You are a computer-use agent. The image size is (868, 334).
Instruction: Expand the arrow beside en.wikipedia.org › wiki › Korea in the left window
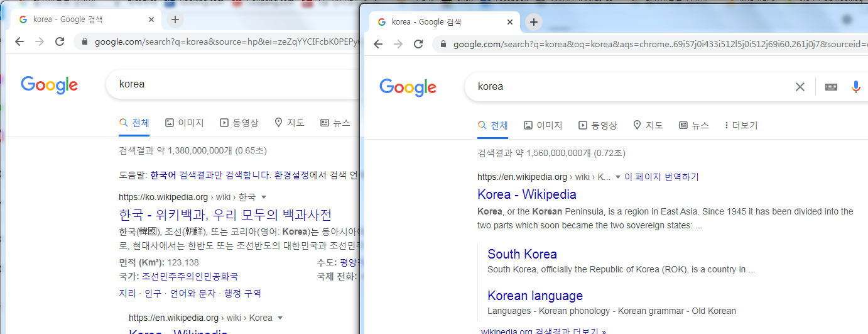point(280,318)
